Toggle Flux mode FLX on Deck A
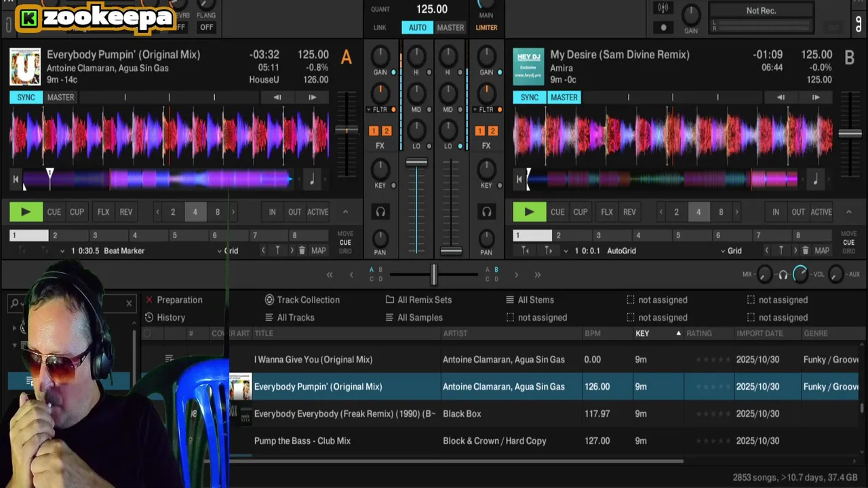Viewport: 868px width, 488px height. point(103,212)
